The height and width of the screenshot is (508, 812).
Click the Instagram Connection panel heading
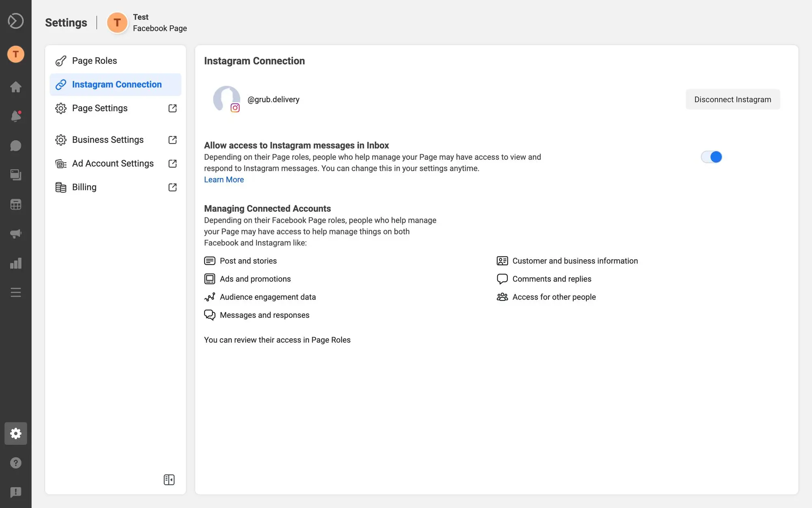(x=254, y=61)
